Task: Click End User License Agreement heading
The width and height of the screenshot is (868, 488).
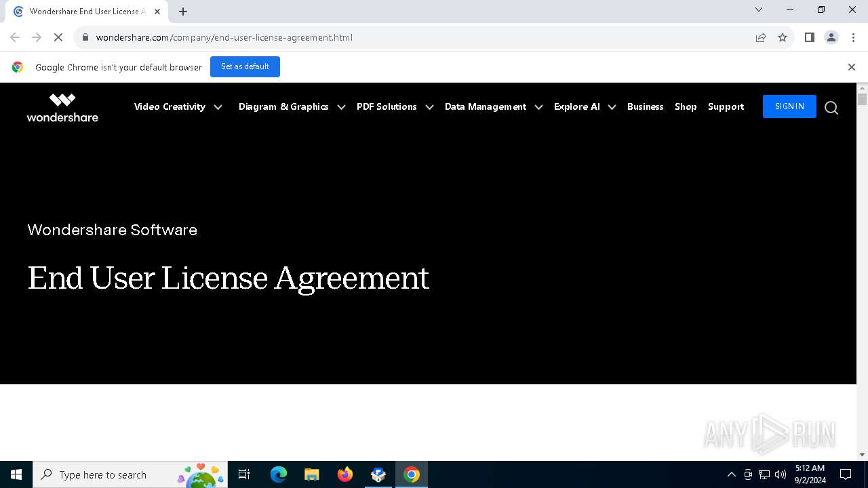Action: [x=229, y=278]
